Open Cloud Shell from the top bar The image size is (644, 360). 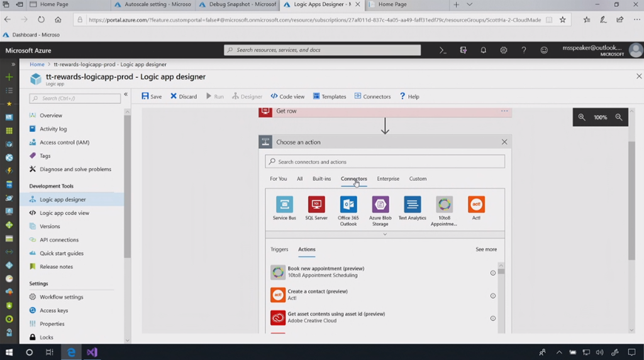click(x=443, y=50)
